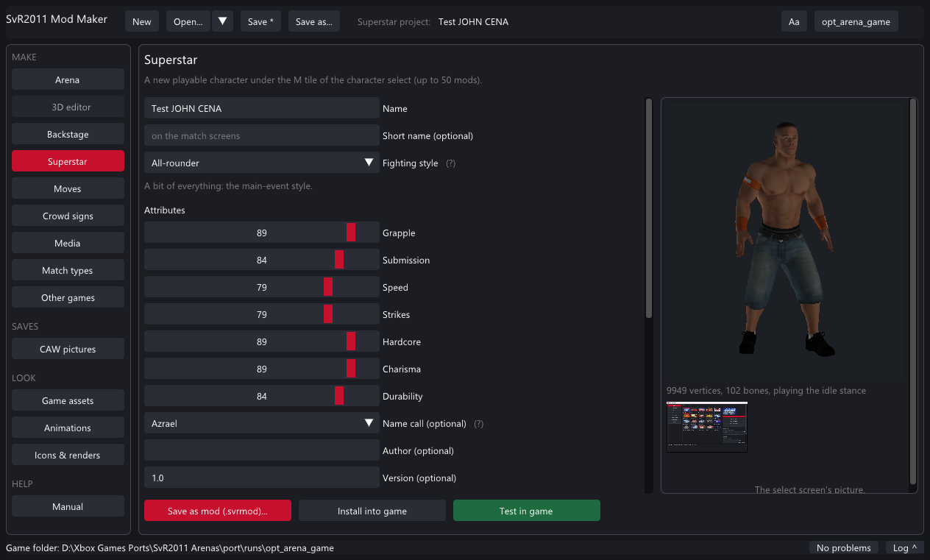Browse Game assets
Screen dimensions: 930x560
coord(68,400)
